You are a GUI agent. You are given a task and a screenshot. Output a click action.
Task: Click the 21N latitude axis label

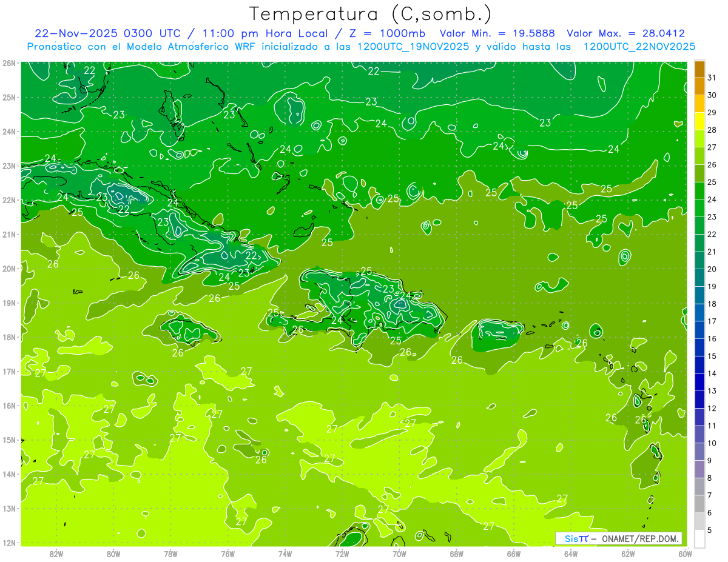(9, 234)
